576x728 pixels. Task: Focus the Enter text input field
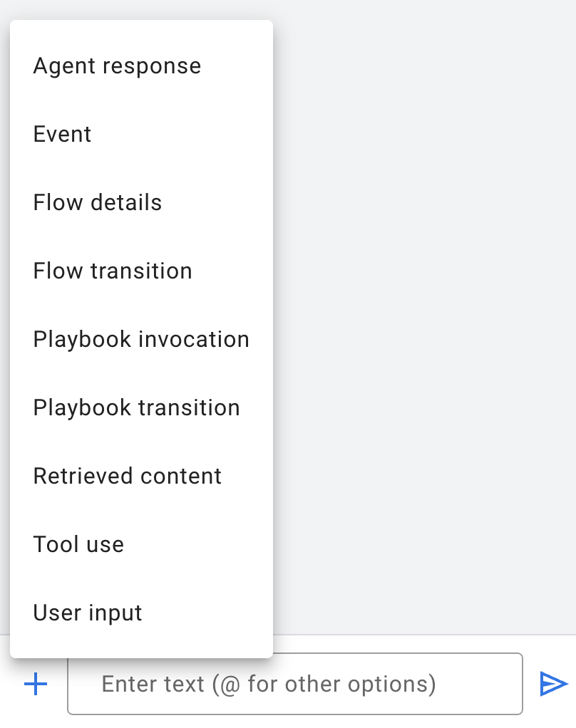pyautogui.click(x=295, y=685)
